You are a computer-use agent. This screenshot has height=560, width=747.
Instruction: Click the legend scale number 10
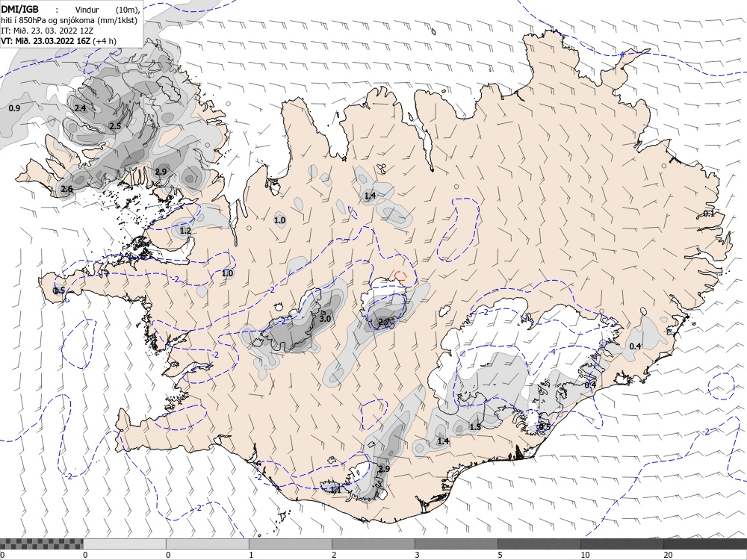pyautogui.click(x=585, y=555)
